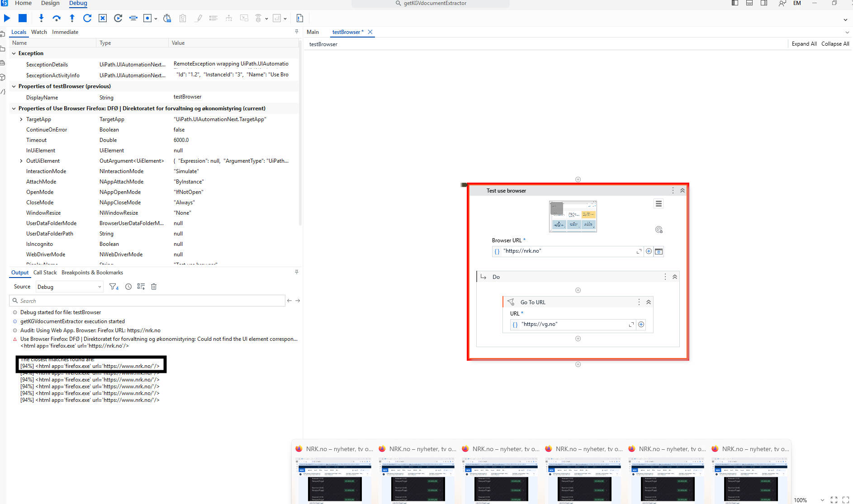Image resolution: width=853 pixels, height=504 pixels.
Task: Click Collapse All in designer
Action: click(x=835, y=44)
